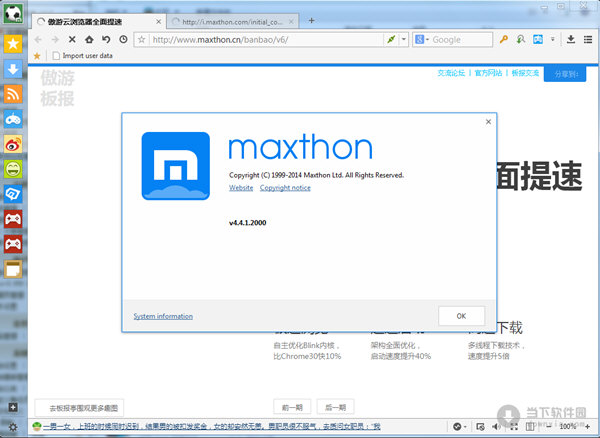Open the lower red gamepad sidebar icon
This screenshot has height=438, width=600.
tap(13, 244)
